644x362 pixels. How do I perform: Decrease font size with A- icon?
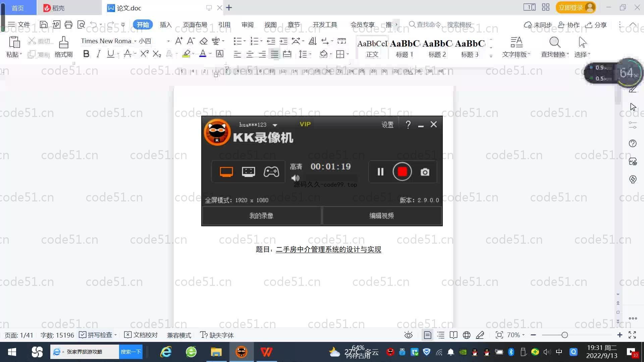[x=191, y=41]
